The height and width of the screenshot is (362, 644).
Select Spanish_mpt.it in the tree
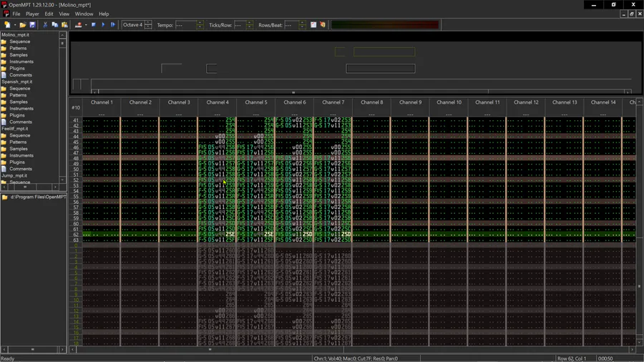point(17,82)
